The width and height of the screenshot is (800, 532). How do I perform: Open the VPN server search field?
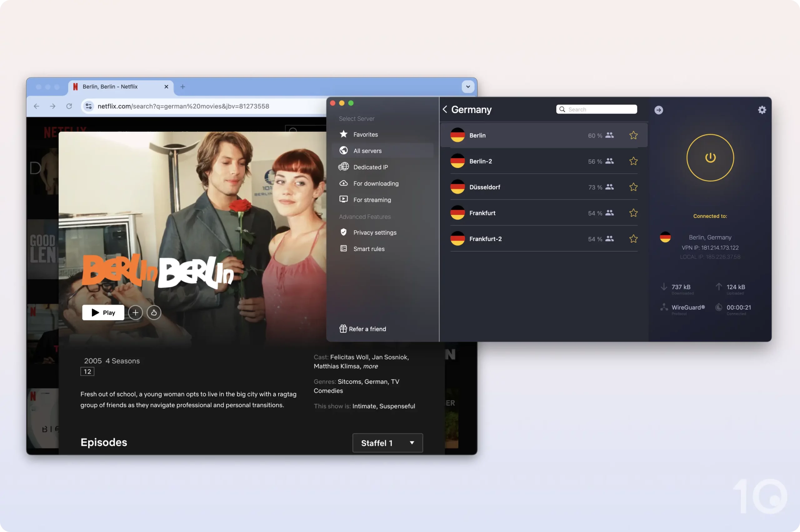(x=596, y=109)
